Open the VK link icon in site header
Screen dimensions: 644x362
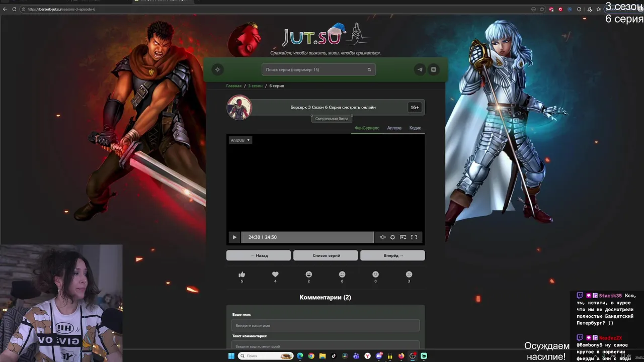433,69
